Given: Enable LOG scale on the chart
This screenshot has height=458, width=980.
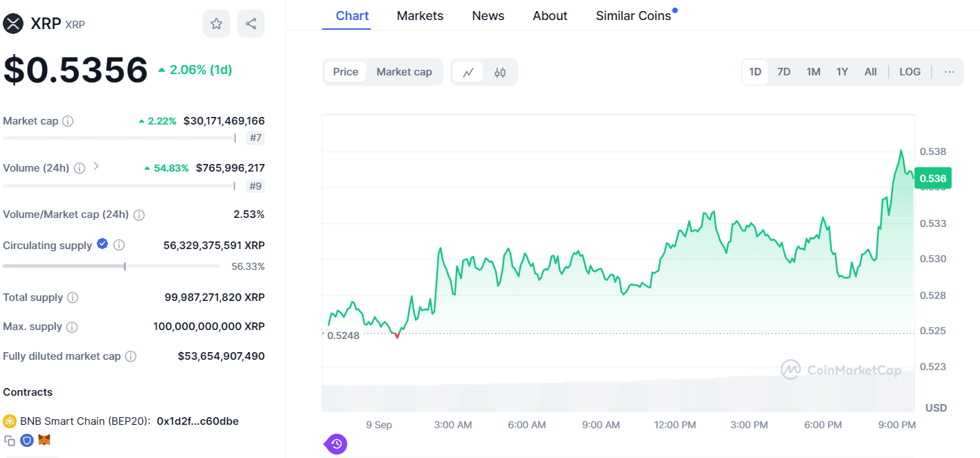Looking at the screenshot, I should tap(909, 71).
